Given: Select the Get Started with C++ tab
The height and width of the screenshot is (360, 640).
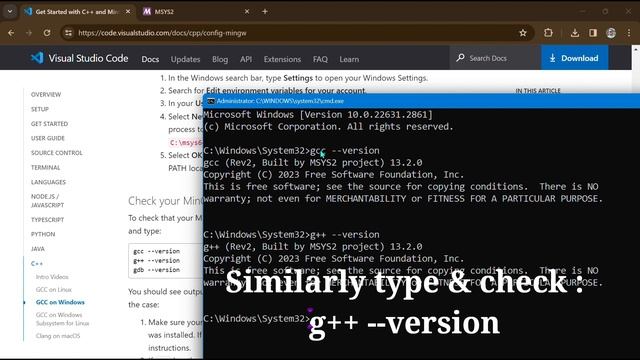Looking at the screenshot, I should pos(78,11).
